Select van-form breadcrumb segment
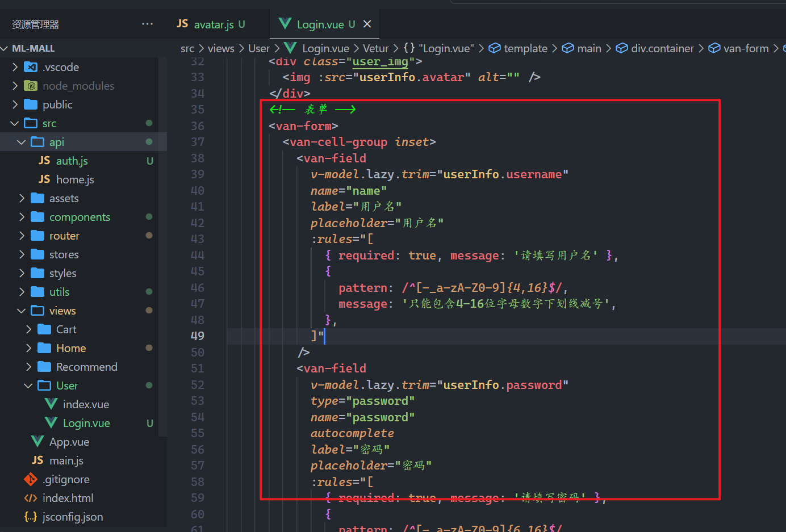 click(x=738, y=48)
